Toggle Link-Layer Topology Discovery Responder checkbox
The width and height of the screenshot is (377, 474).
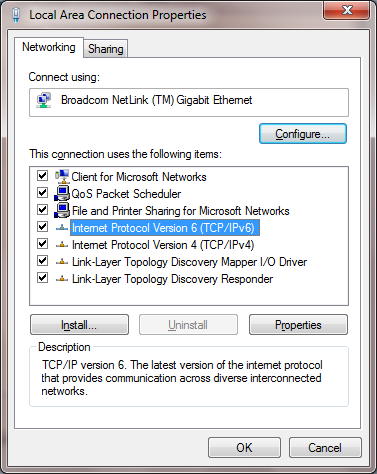42,278
